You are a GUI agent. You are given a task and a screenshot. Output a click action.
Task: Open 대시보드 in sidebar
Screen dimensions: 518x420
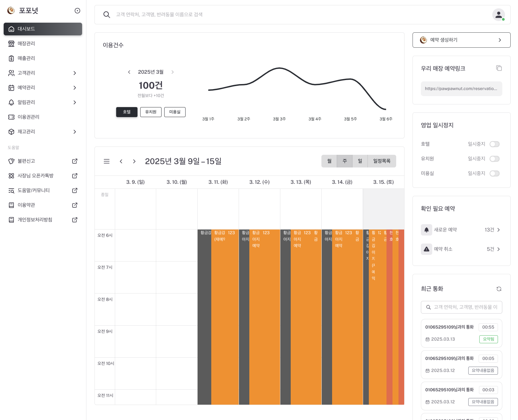[x=43, y=29]
